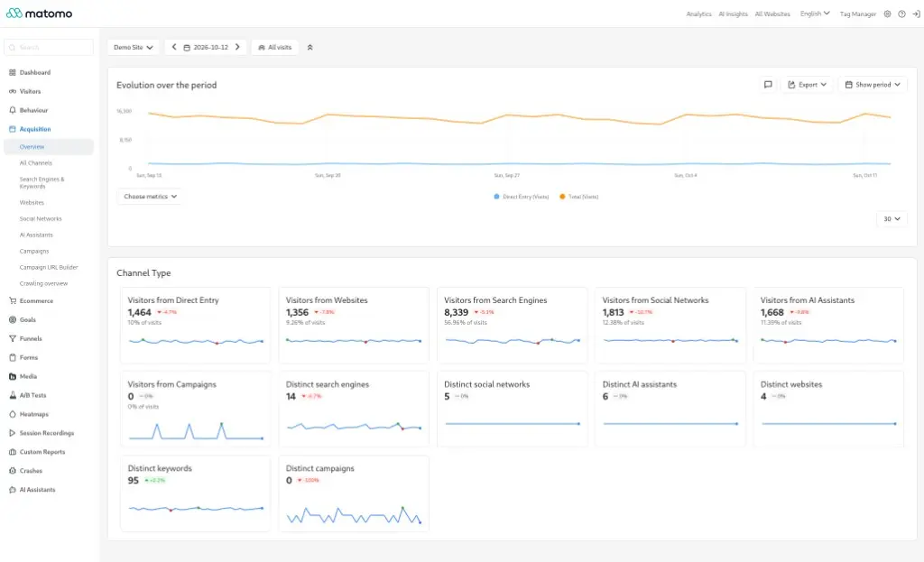This screenshot has height=562, width=924.
Task: Open the Demo Site selector dropdown
Action: click(x=134, y=47)
